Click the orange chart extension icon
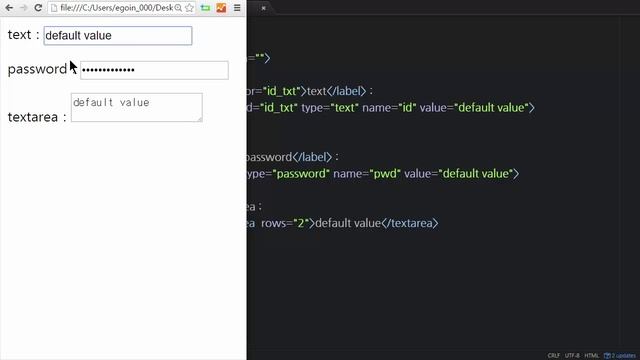Screen dimensions: 640x360 coord(221,8)
